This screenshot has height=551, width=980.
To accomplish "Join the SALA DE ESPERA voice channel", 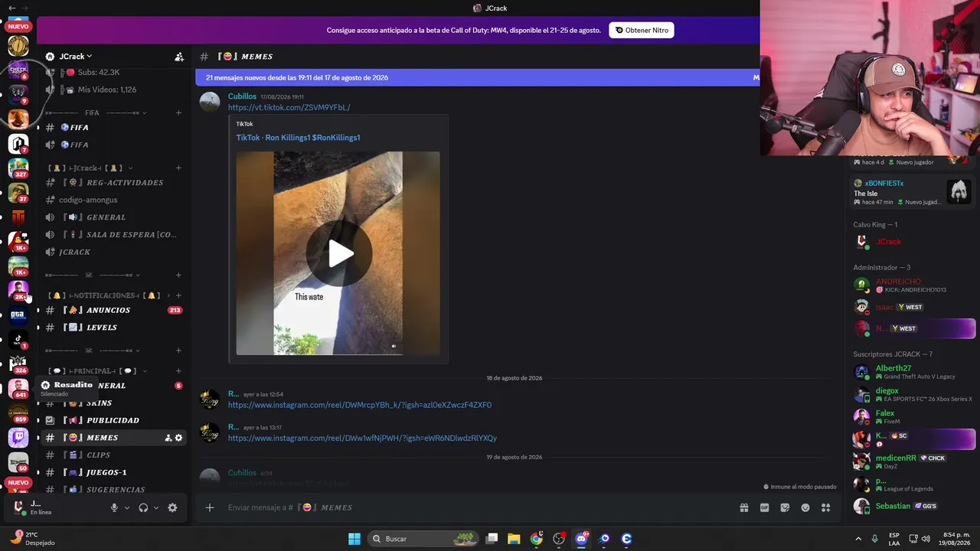I will [x=112, y=235].
